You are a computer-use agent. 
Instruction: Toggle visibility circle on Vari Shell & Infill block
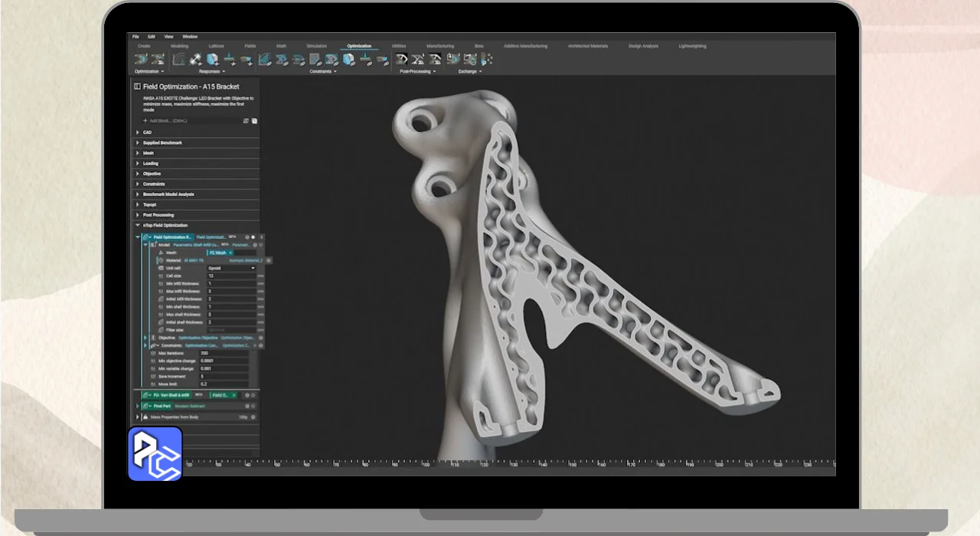point(253,395)
